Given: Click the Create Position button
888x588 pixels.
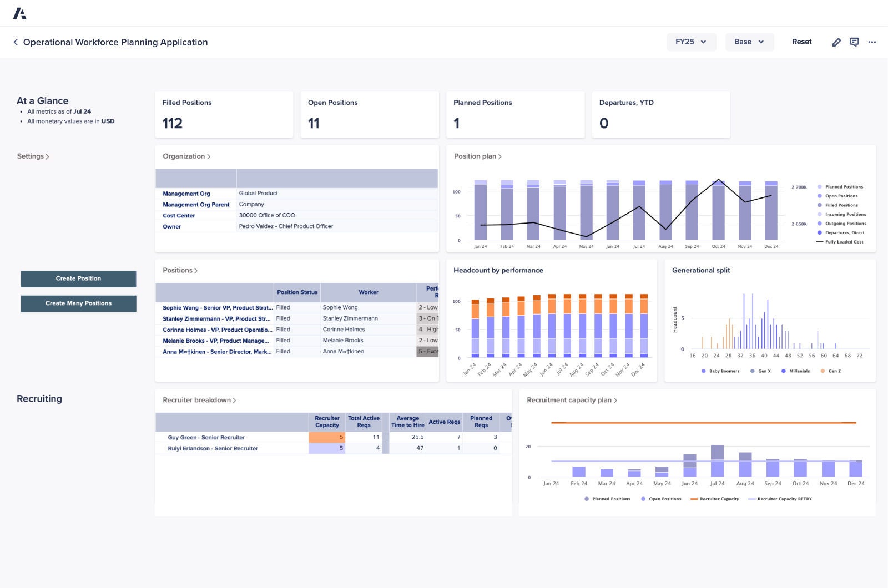Looking at the screenshot, I should [x=78, y=278].
